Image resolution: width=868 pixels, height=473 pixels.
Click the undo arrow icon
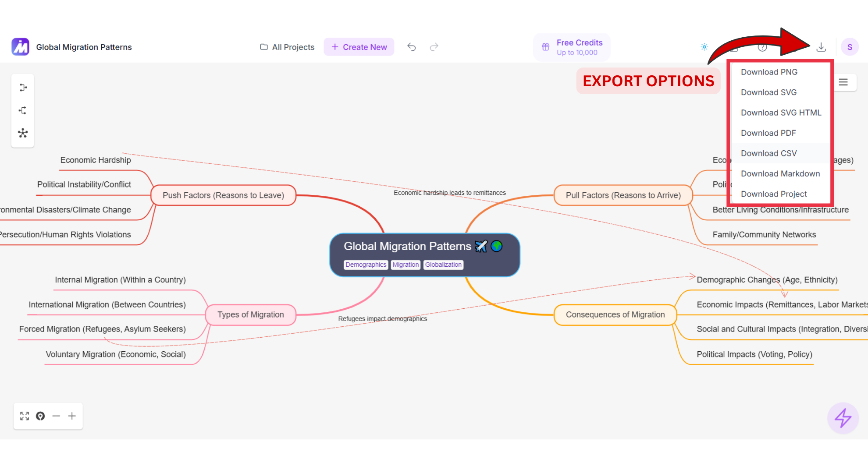click(411, 47)
